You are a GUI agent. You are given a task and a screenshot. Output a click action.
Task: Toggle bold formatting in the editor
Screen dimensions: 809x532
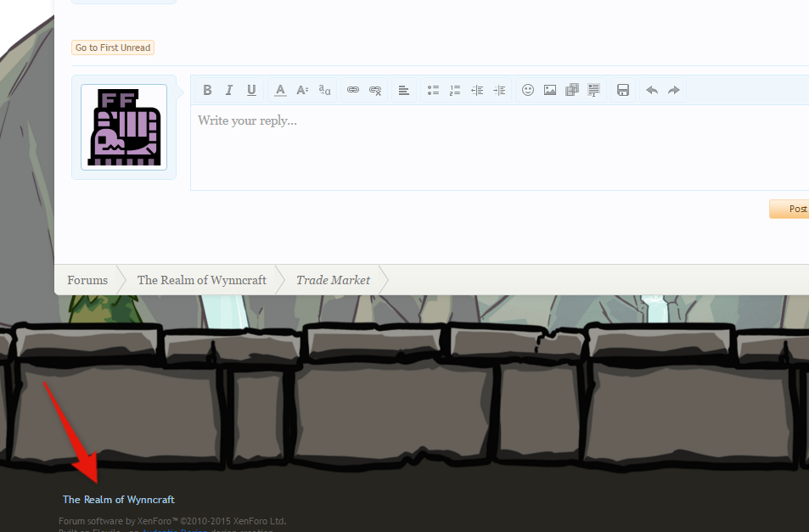tap(207, 90)
